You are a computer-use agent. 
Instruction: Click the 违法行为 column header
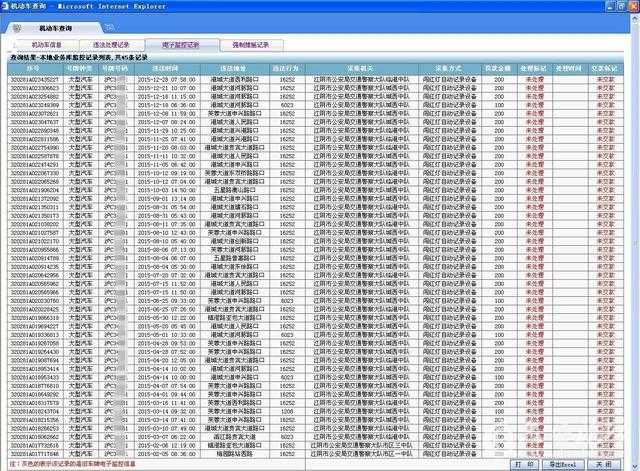coord(287,69)
